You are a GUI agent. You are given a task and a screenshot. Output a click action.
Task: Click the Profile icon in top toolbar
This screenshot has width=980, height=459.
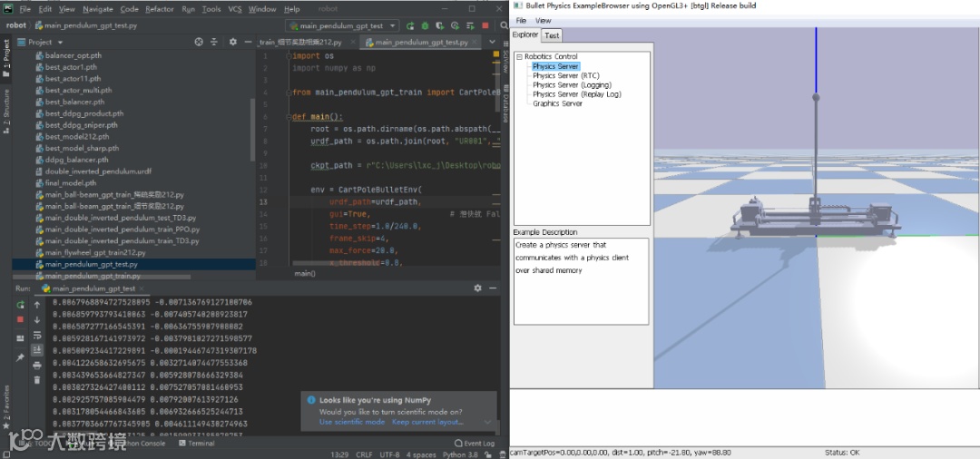pyautogui.click(x=455, y=25)
